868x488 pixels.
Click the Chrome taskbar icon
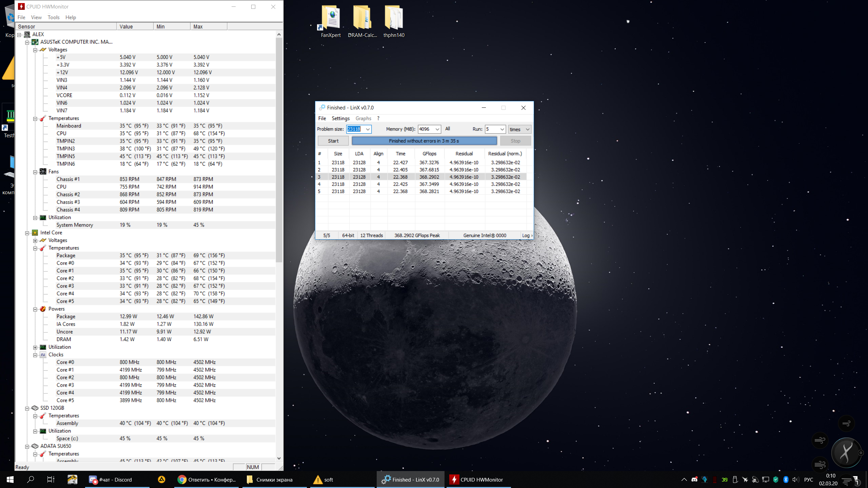coord(207,480)
